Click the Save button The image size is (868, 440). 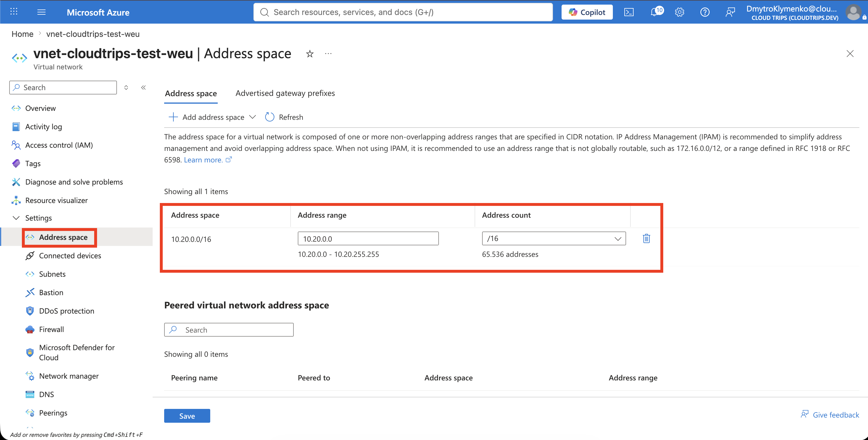tap(187, 416)
